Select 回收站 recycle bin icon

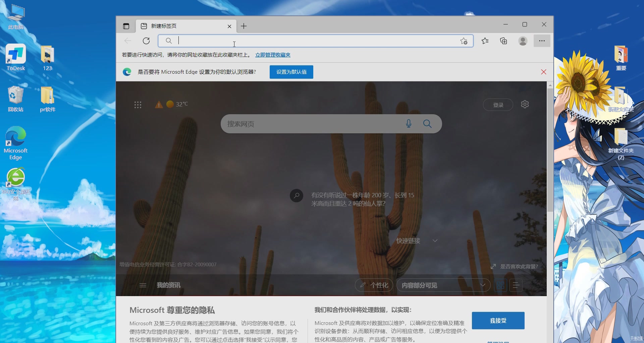click(16, 99)
